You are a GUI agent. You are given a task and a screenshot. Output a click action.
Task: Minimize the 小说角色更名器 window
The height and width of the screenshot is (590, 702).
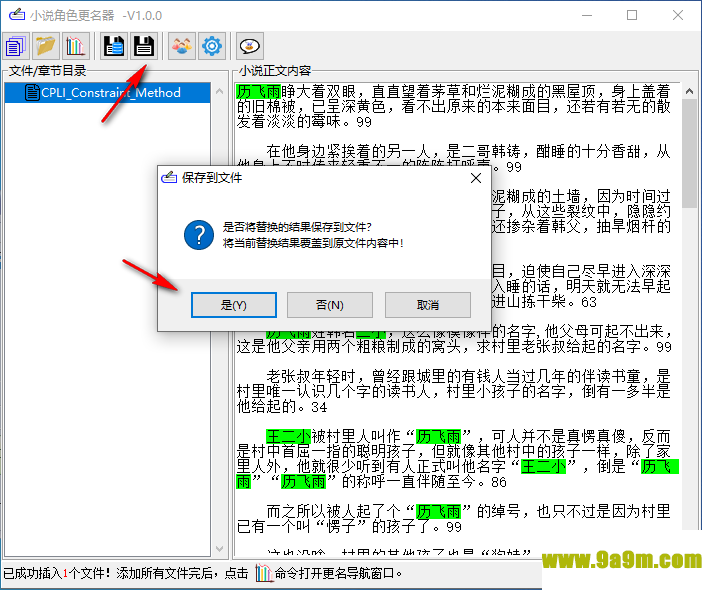tap(587, 15)
